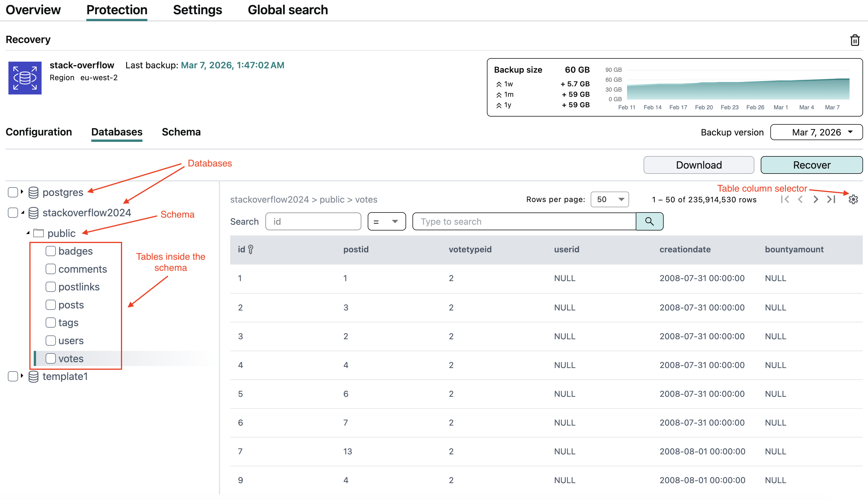
Task: Expand the template1 database tree
Action: [x=22, y=376]
